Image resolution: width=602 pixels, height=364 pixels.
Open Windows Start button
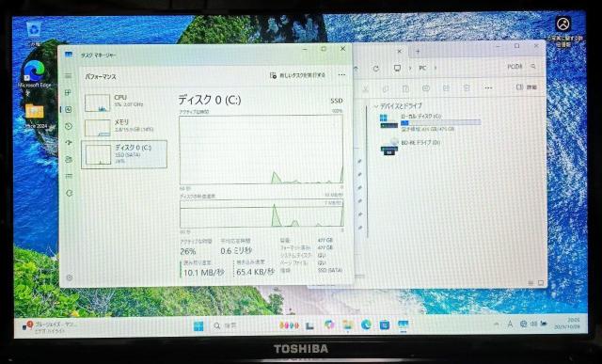(198, 326)
